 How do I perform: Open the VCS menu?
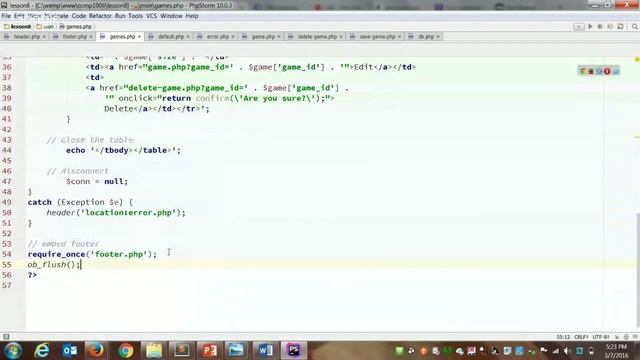[151, 16]
